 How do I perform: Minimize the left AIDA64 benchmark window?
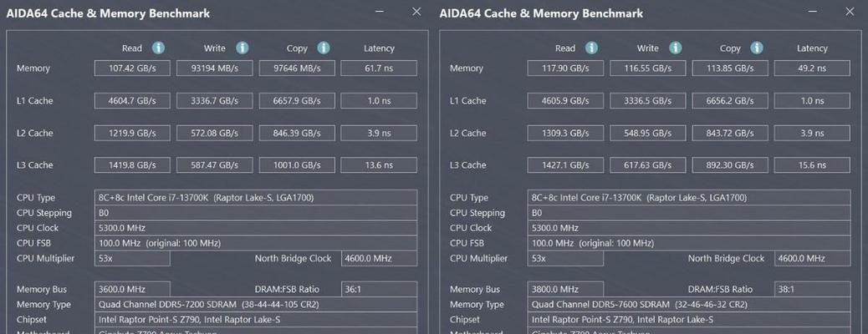click(x=380, y=11)
